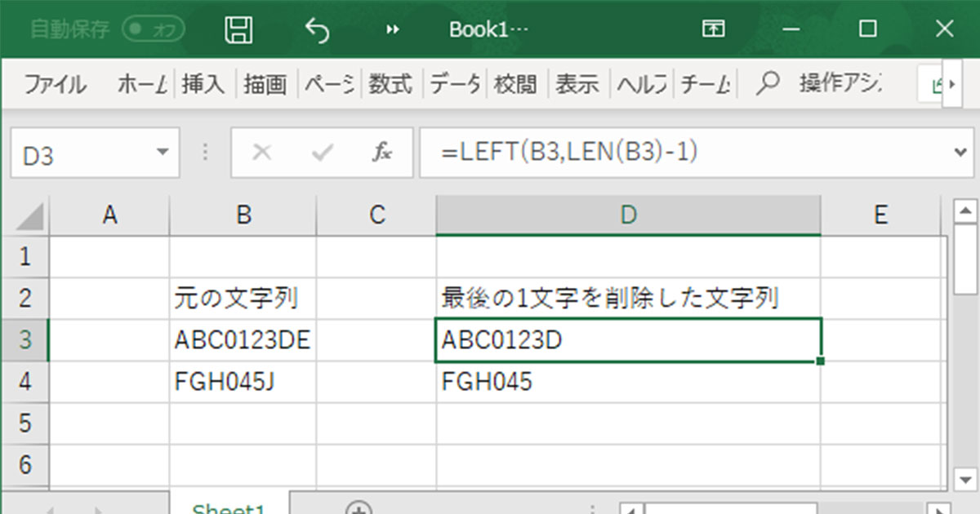Screen dimensions: 980x514
Task: Switch to the チーム ribbon tab
Action: coord(706,83)
